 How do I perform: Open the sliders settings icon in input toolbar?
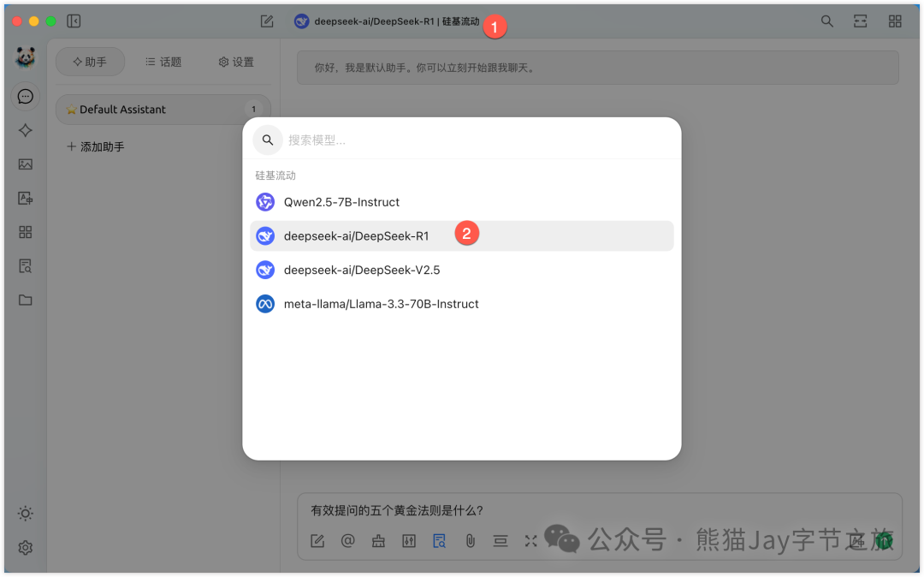click(409, 541)
